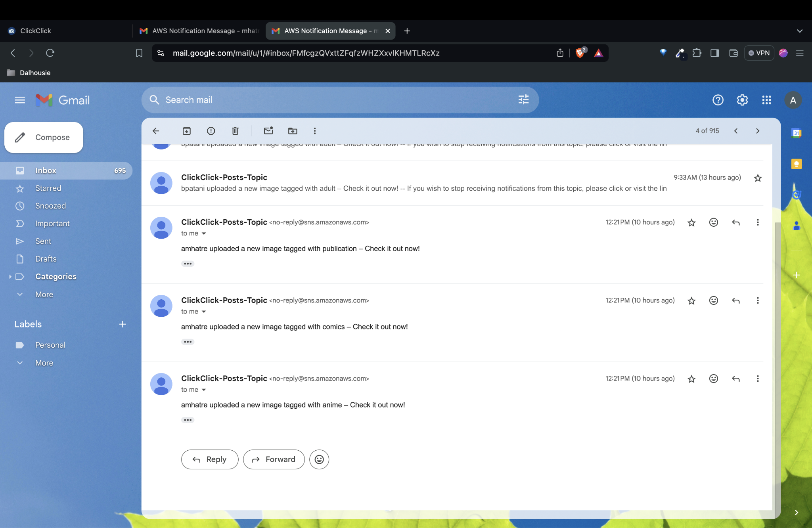Open the Inbox from the sidebar
This screenshot has width=812, height=528.
[46, 170]
